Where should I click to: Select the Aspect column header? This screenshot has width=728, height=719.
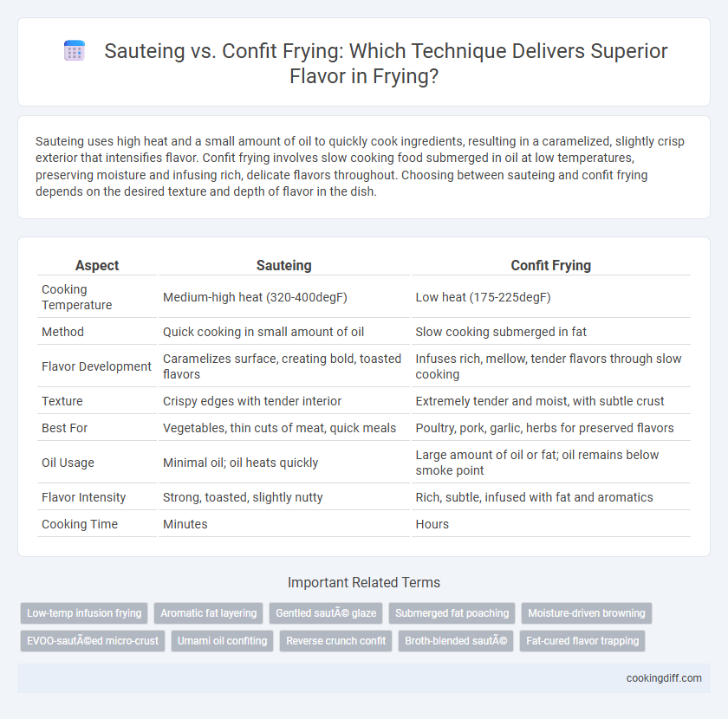pos(97,265)
